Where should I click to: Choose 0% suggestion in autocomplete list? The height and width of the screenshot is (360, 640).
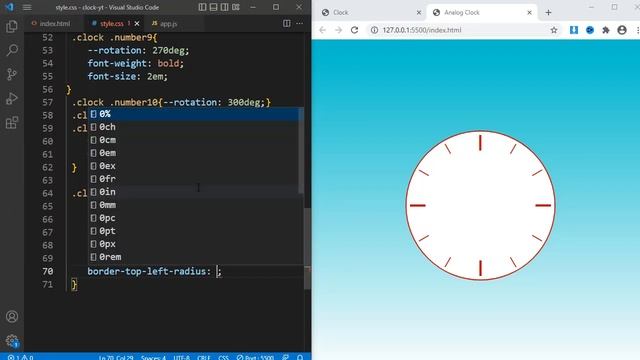click(x=194, y=114)
